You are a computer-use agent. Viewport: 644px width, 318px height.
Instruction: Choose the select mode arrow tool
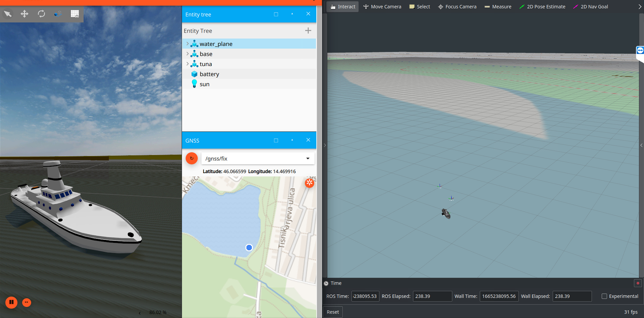[8, 14]
